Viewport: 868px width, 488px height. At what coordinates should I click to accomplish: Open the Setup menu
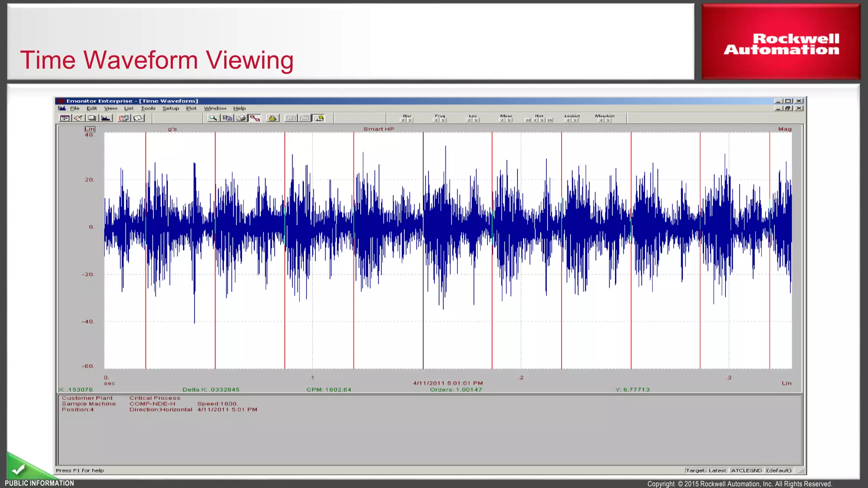[x=171, y=108]
